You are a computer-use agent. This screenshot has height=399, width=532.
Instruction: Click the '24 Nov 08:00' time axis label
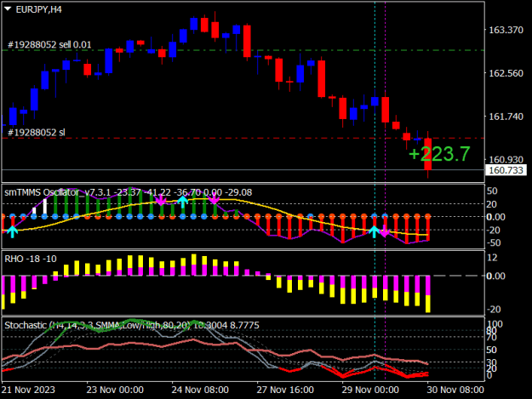click(x=200, y=390)
